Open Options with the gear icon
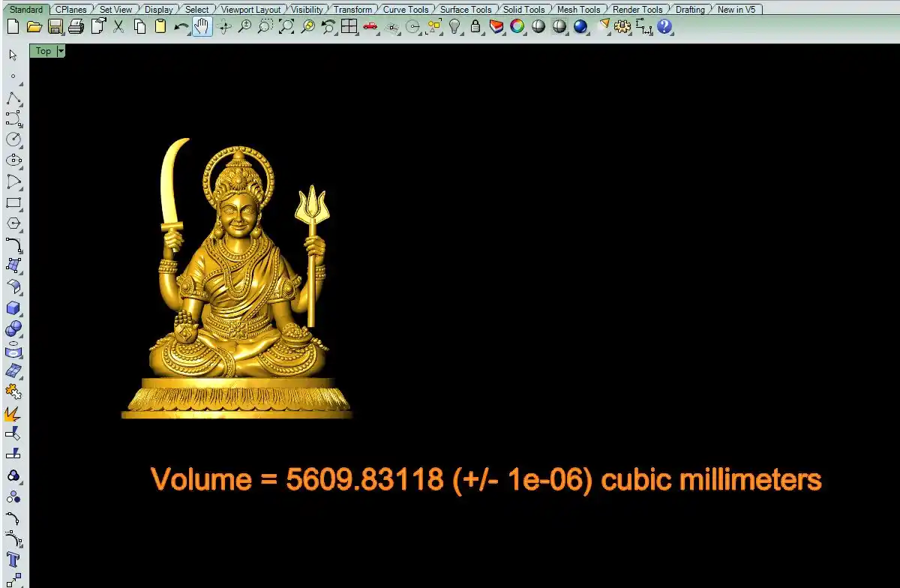 coord(622,27)
